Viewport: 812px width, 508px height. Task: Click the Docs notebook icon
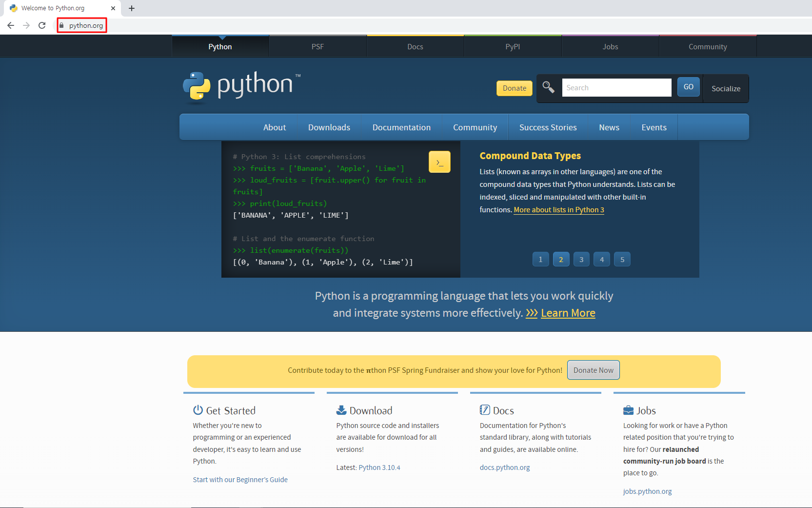[485, 410]
